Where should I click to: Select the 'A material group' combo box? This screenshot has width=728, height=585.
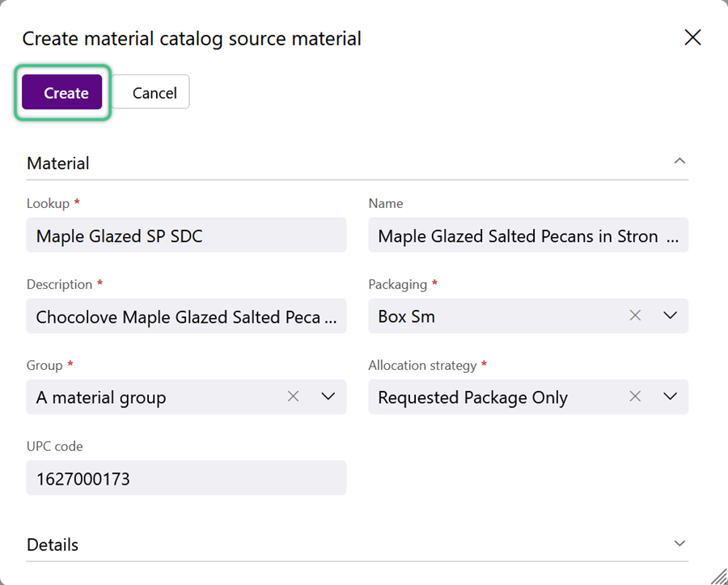pyautogui.click(x=186, y=396)
